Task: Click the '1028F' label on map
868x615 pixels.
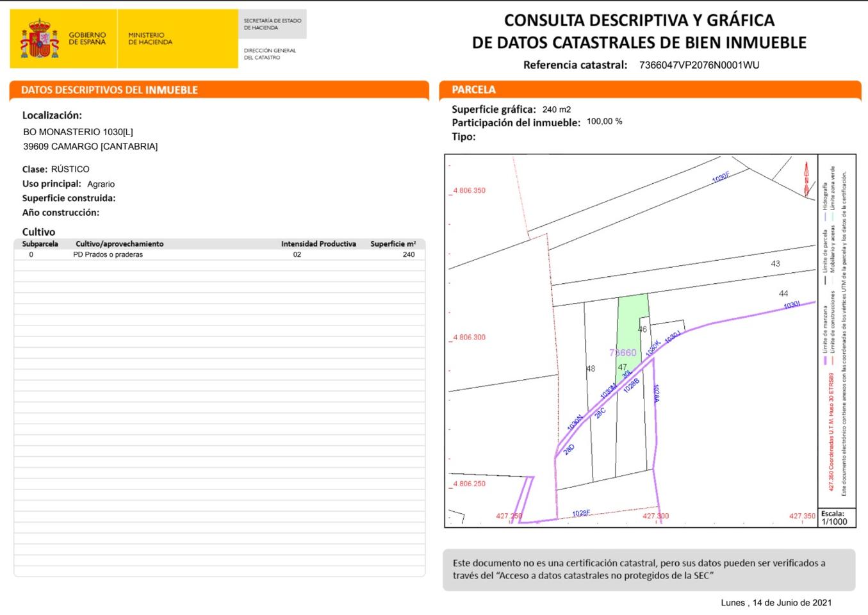Action: 582,513
